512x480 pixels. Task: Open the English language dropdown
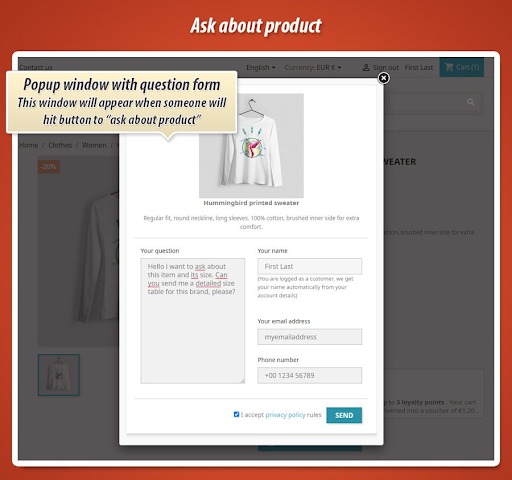pyautogui.click(x=261, y=67)
